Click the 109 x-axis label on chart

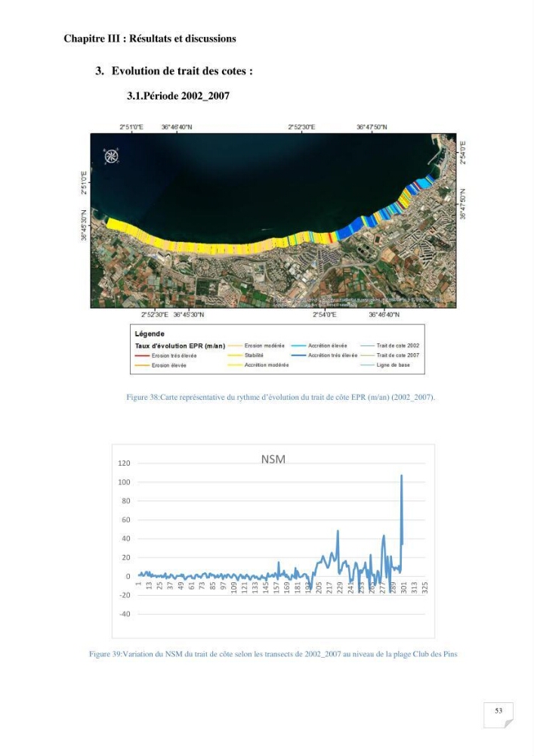pyautogui.click(x=233, y=587)
